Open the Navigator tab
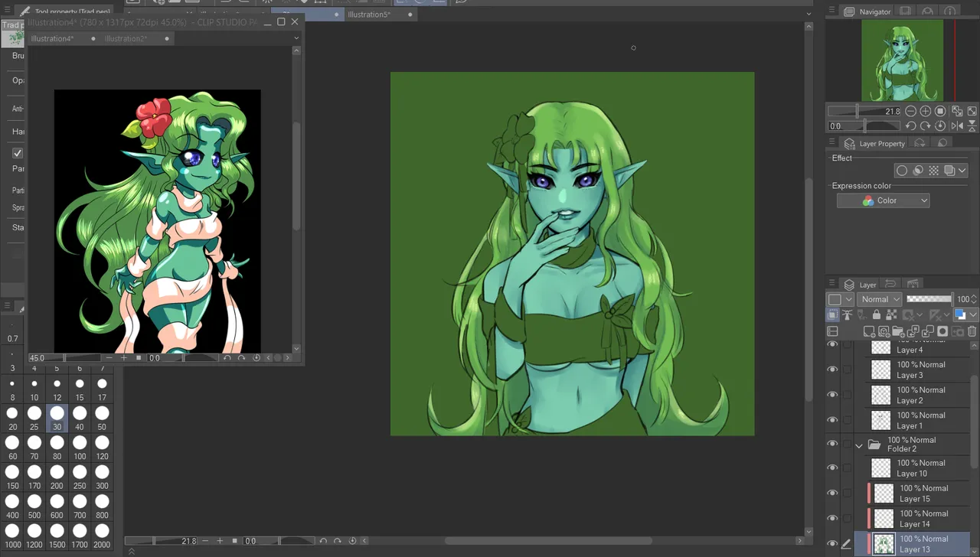This screenshot has width=980, height=557. 868,11
